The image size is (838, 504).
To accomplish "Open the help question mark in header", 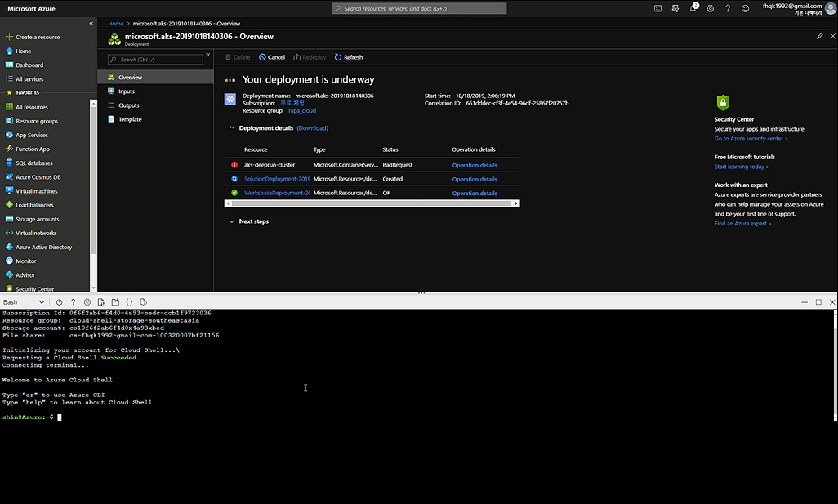I will [728, 8].
